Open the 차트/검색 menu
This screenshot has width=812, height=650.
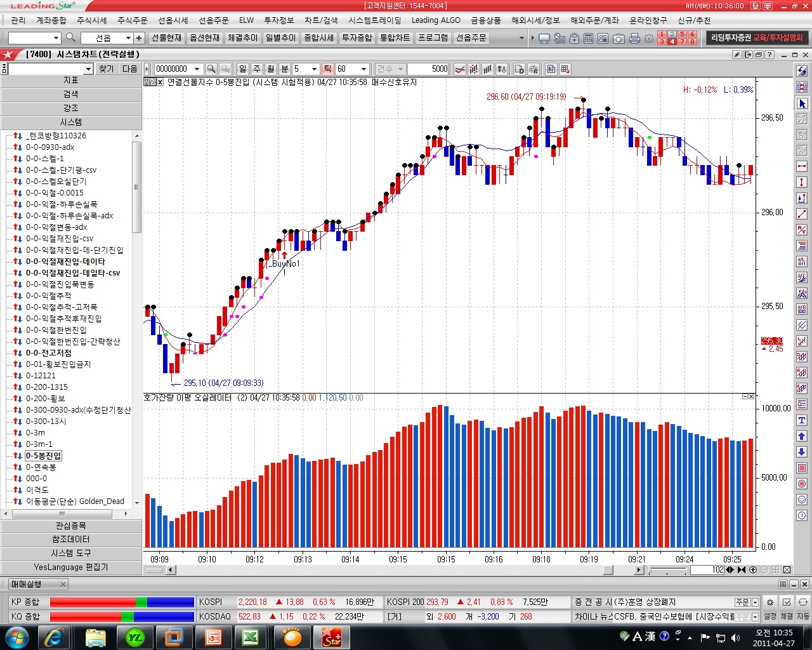click(321, 20)
